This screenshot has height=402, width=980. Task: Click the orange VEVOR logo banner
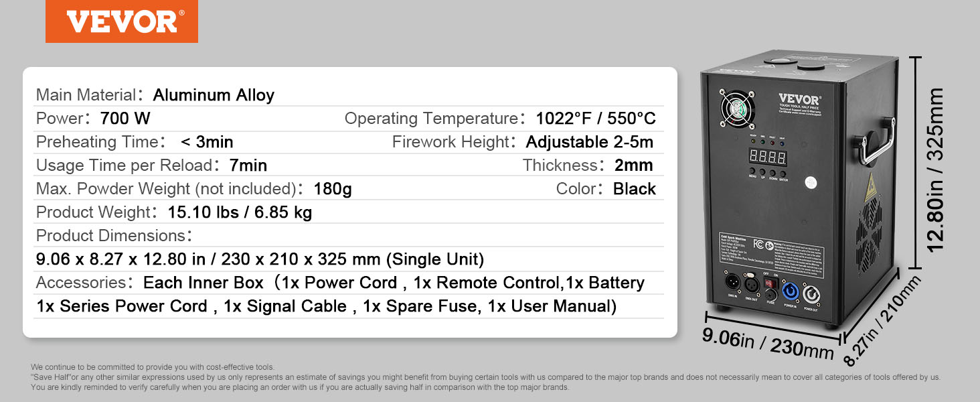point(122,21)
